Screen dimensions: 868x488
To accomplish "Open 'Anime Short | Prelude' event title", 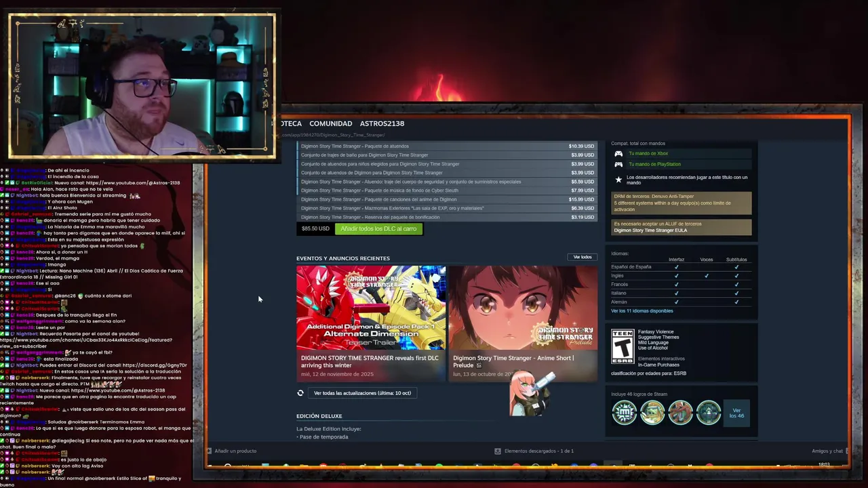I will [513, 361].
